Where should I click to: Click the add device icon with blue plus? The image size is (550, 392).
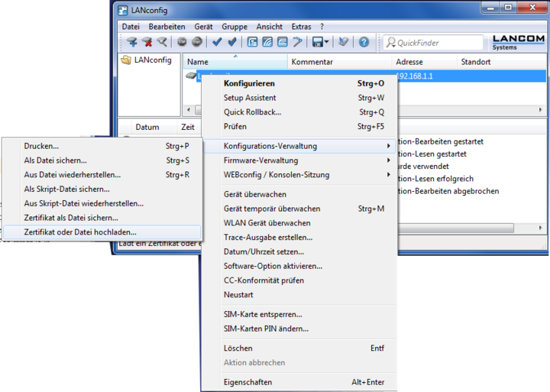(132, 42)
